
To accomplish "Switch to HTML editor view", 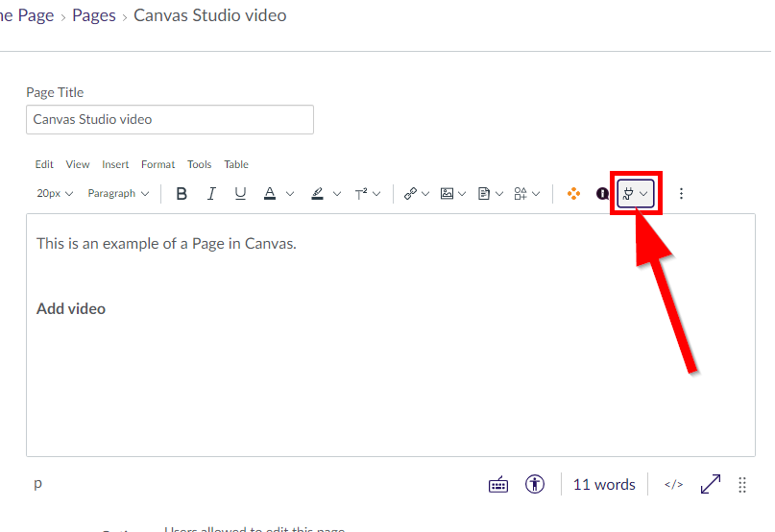I will coord(673,485).
